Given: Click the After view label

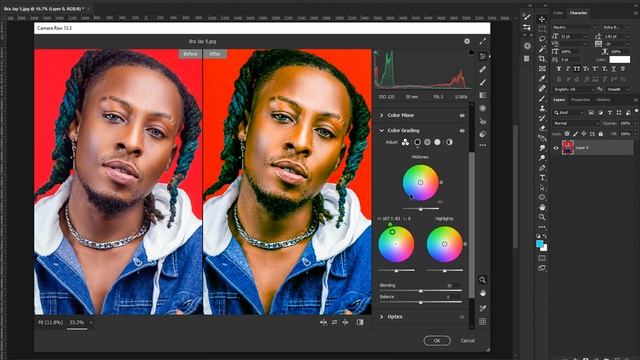Looking at the screenshot, I should pos(215,54).
